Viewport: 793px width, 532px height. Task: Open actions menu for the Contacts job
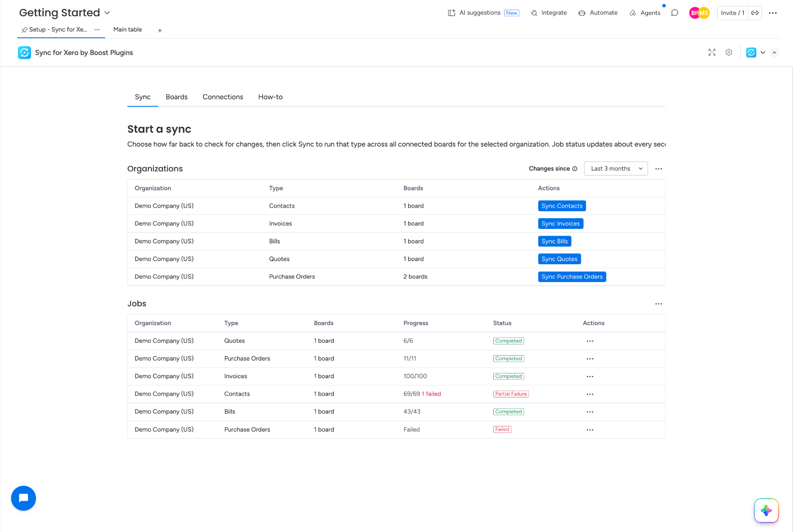tap(590, 394)
